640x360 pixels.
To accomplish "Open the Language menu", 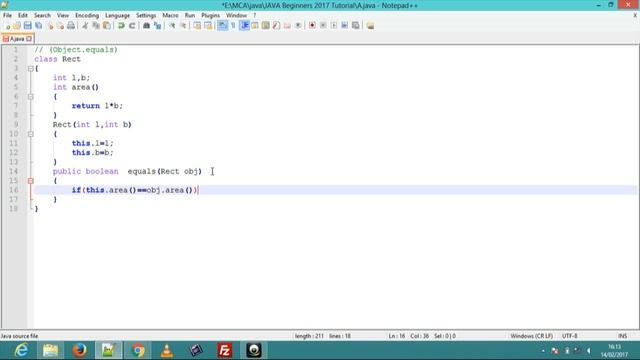I will [117, 16].
